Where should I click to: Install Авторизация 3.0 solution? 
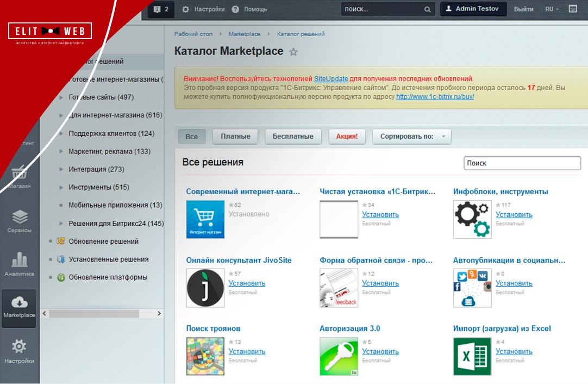pyautogui.click(x=380, y=351)
